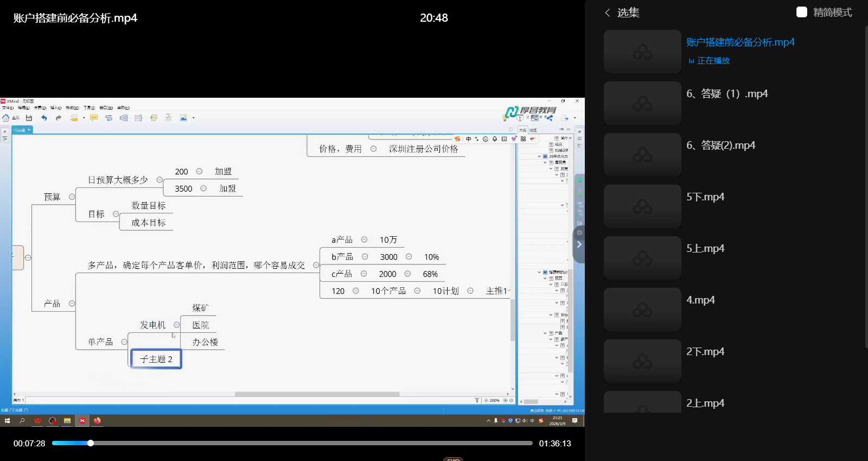
Task: Click the XMind home icon in toolbar
Action: tap(6, 118)
